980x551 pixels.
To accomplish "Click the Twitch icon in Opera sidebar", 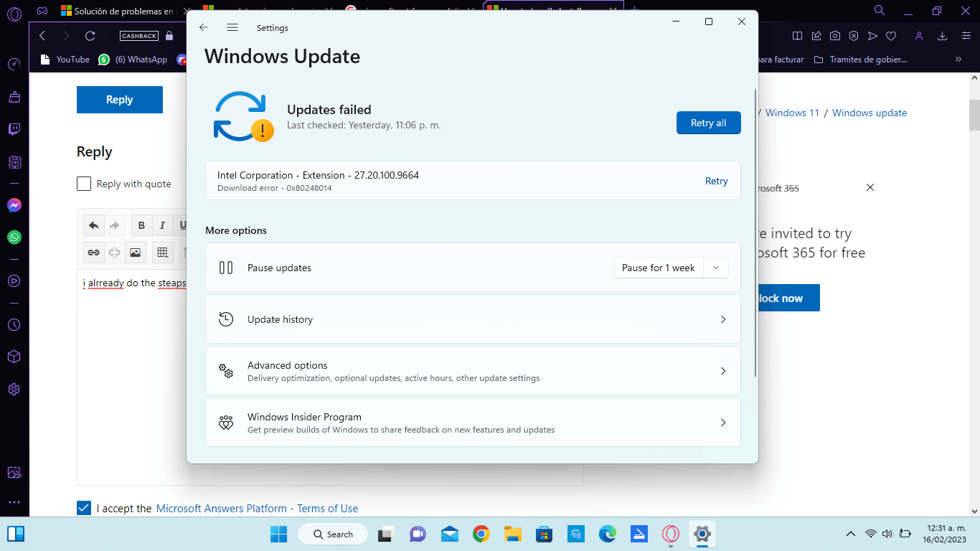I will pyautogui.click(x=14, y=129).
